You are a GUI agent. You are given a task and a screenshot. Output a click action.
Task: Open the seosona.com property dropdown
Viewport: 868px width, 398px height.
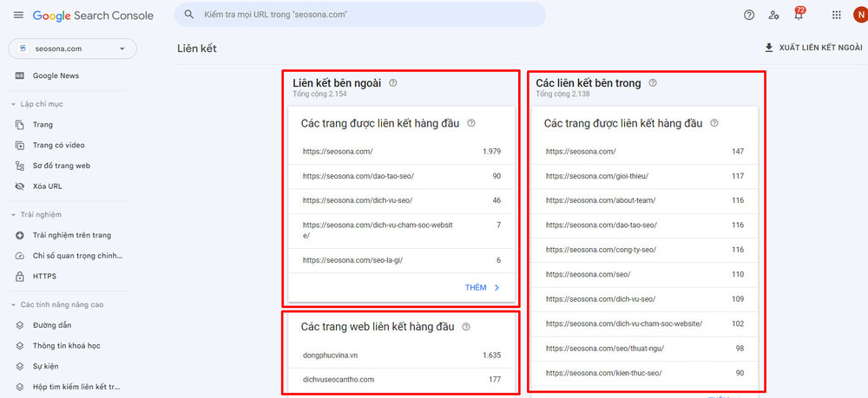click(x=73, y=49)
